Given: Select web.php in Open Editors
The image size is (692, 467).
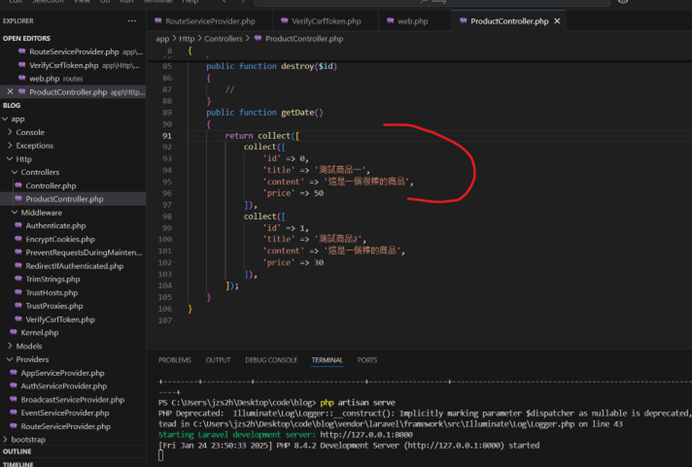Looking at the screenshot, I should [x=44, y=79].
